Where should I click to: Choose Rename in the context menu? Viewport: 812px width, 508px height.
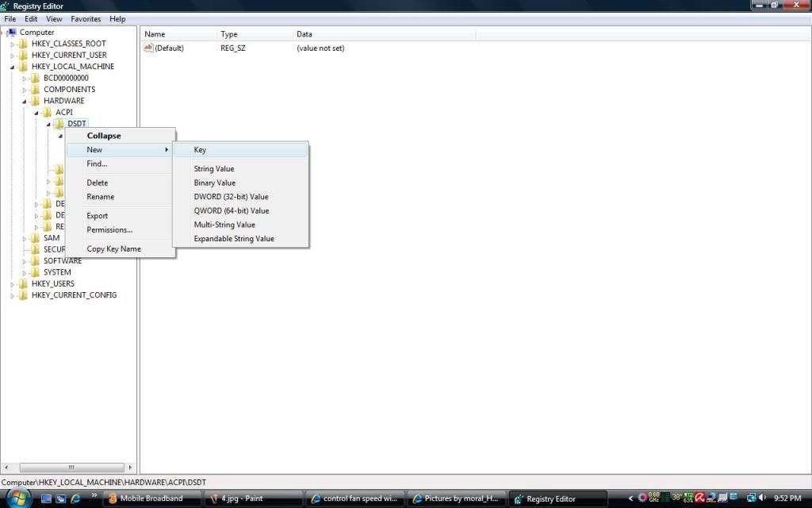(x=121, y=197)
